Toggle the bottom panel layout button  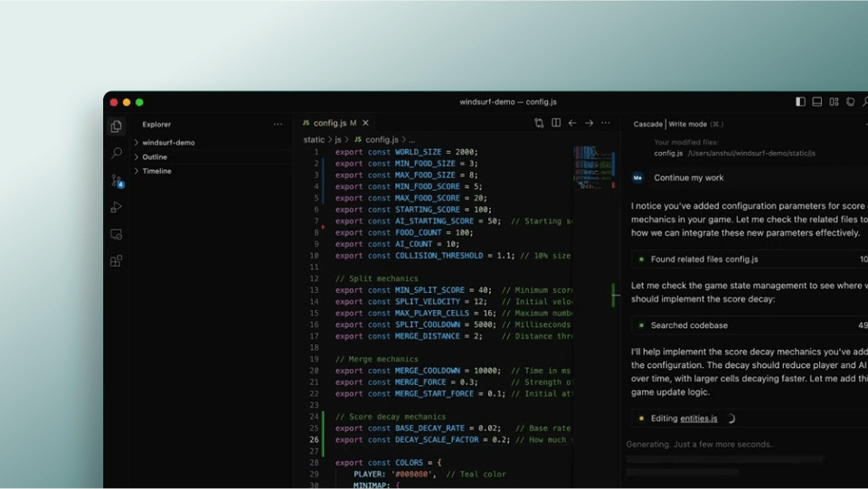click(x=817, y=102)
